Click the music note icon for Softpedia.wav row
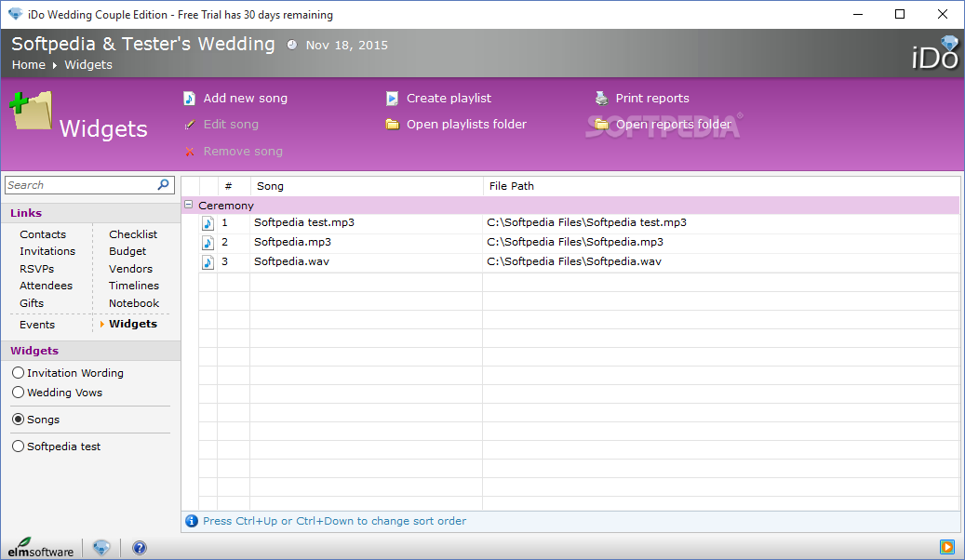The width and height of the screenshot is (965, 560). point(208,262)
